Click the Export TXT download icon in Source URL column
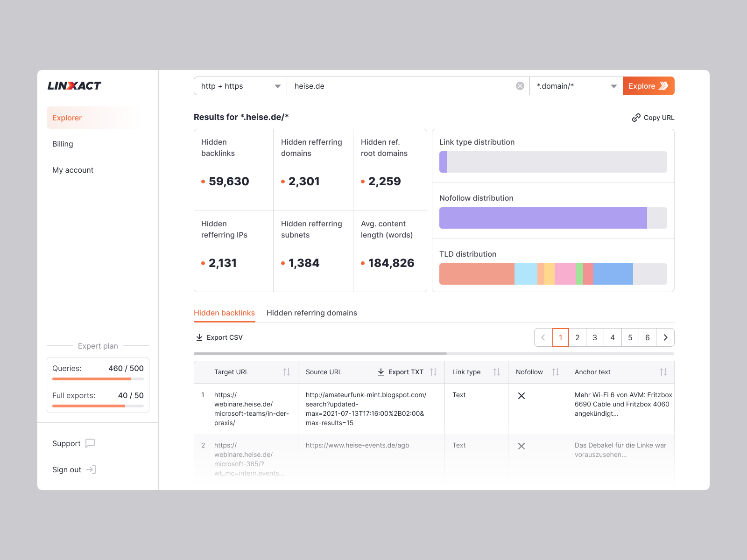This screenshot has height=560, width=747. point(381,372)
